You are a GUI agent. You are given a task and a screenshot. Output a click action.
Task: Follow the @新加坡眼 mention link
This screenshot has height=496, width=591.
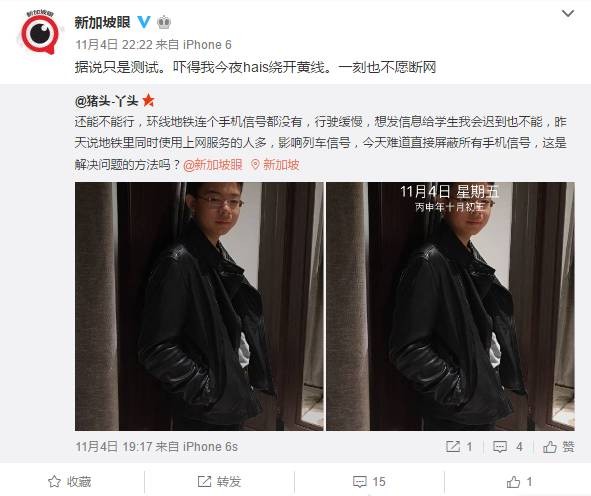(x=213, y=165)
